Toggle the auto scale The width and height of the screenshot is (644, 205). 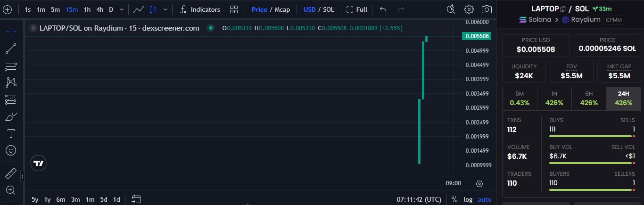(x=485, y=199)
